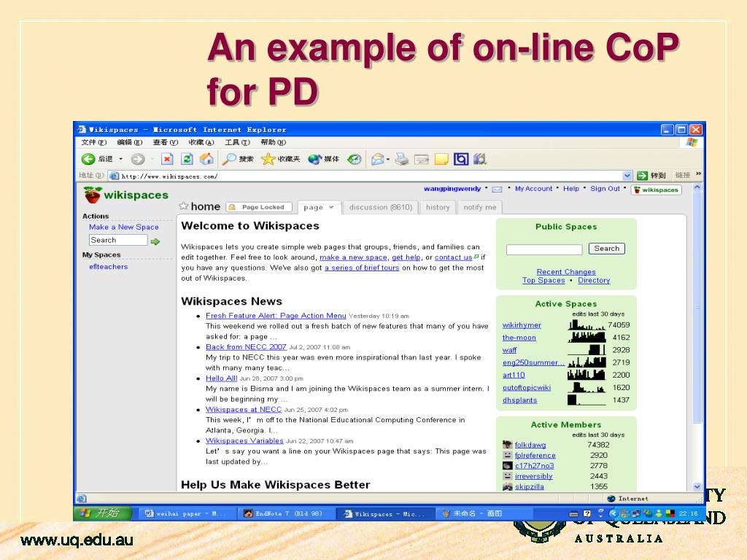The image size is (747, 560).
Task: Click the Public Spaces search input field
Action: [x=544, y=249]
